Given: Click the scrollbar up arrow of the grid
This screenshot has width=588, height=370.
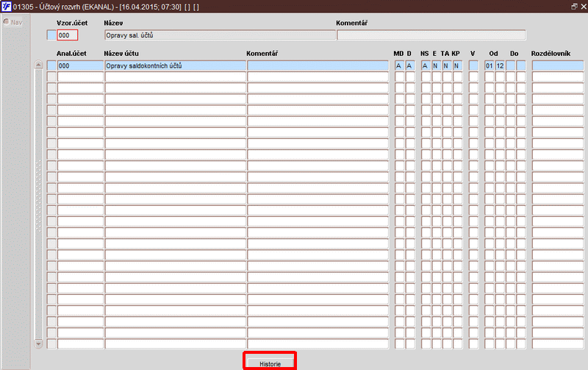Looking at the screenshot, I should 38,65.
